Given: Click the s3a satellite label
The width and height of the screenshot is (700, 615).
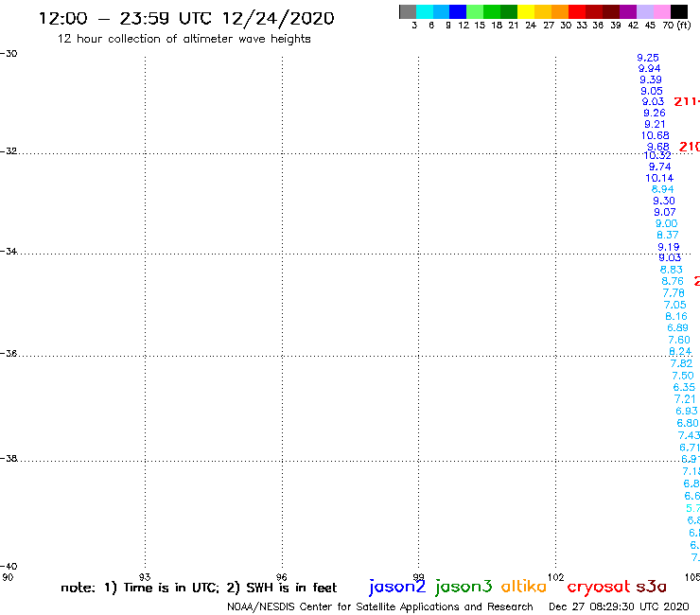Looking at the screenshot, I should tap(652, 587).
